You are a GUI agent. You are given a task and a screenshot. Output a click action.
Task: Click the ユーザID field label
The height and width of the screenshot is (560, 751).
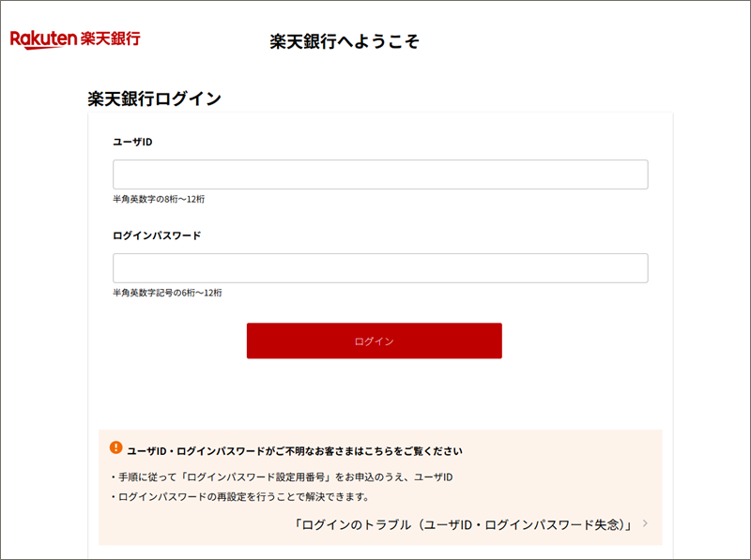tap(132, 143)
